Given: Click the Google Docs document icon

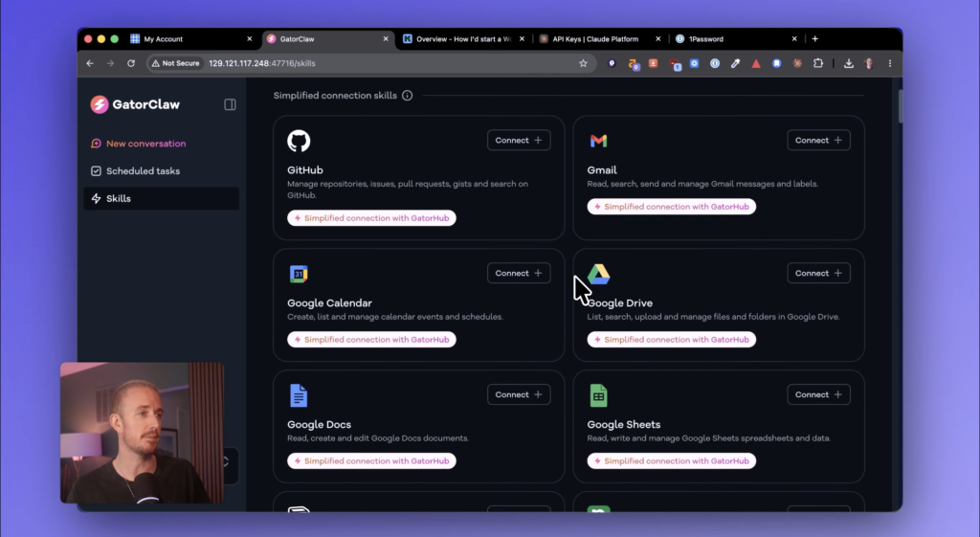Looking at the screenshot, I should point(299,395).
